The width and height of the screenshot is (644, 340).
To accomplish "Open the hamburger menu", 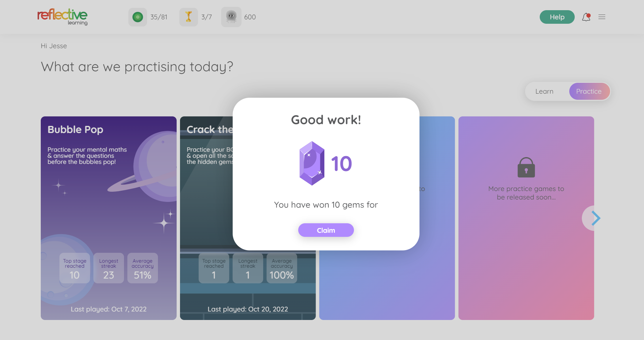I will (x=602, y=17).
